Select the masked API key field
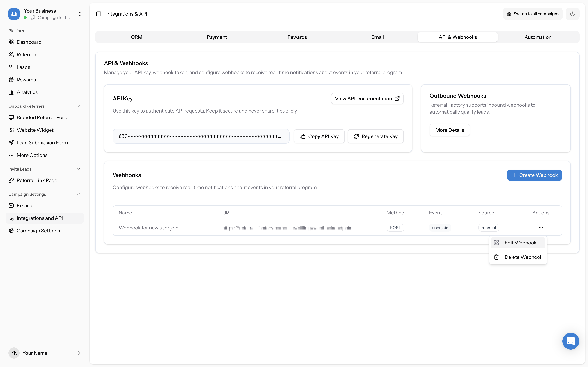Screen dimensions: 588x367 [201, 136]
